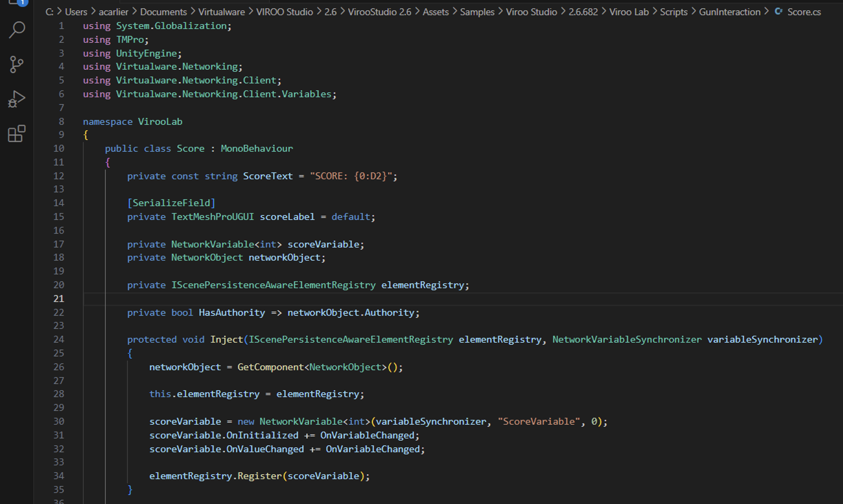Click the "ScoreVariable" string literal
The image size is (843, 504).
point(539,422)
